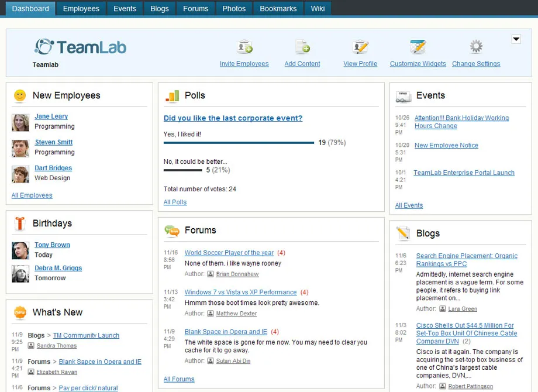This screenshot has width=538, height=392.
Task: Switch to the Employees tab
Action: (81, 9)
